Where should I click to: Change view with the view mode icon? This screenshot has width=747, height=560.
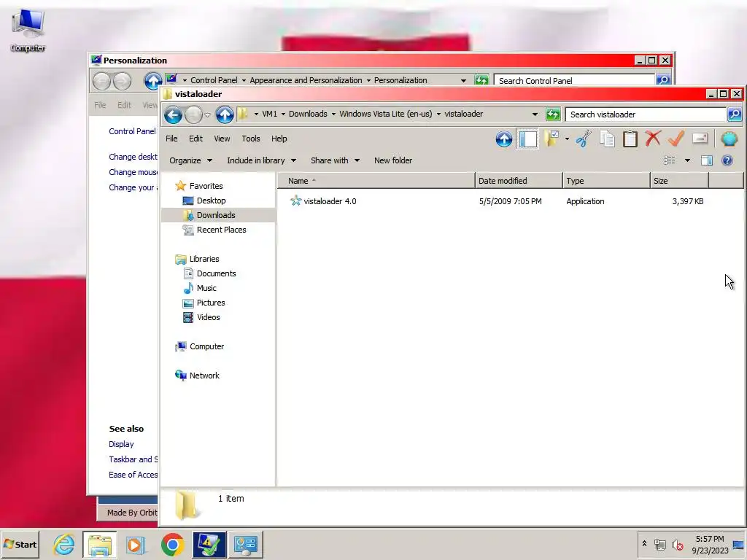[x=670, y=160]
